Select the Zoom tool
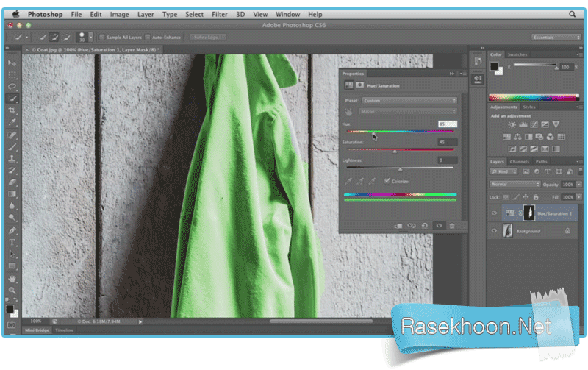Viewport: 588px width, 370px height. (x=12, y=290)
